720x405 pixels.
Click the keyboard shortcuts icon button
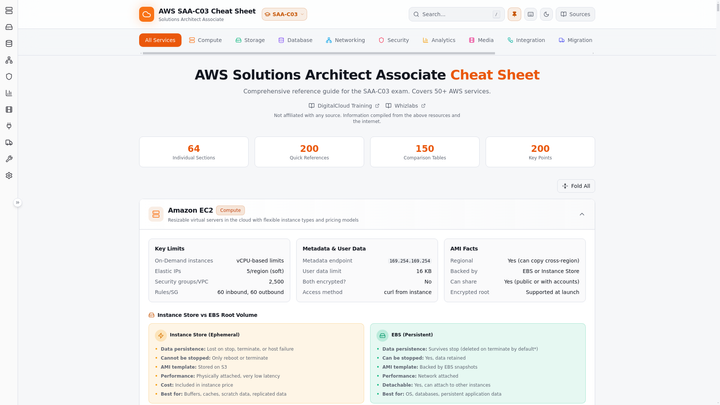[530, 14]
